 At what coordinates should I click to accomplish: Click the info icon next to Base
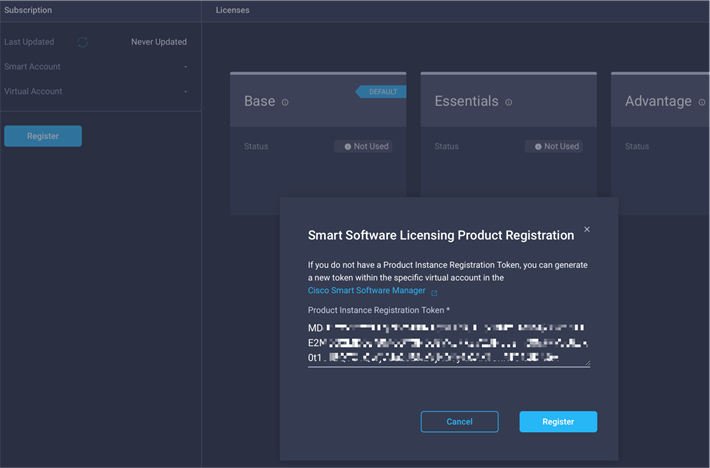[285, 102]
